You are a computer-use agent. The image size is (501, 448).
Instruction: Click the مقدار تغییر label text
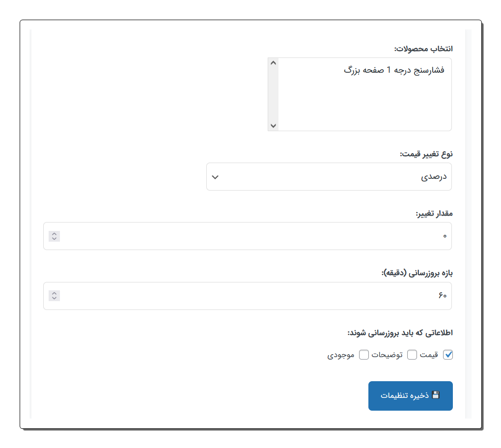coord(434,214)
